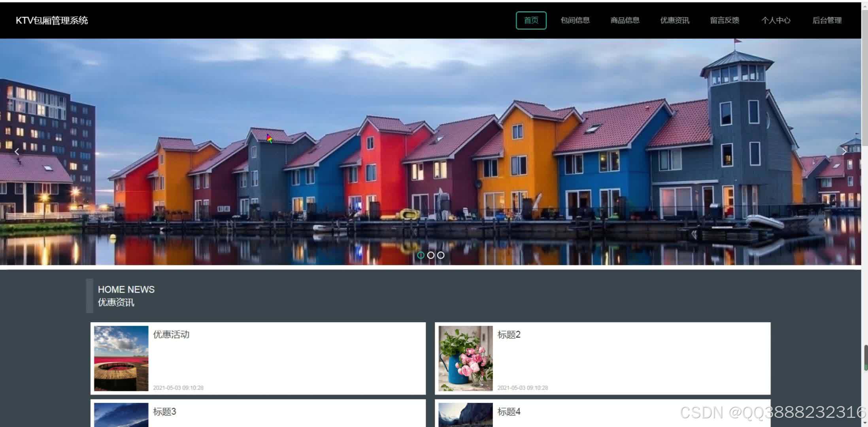Click the KTV包厢管理系统 site title
This screenshot has width=868, height=427.
pyautogui.click(x=52, y=21)
